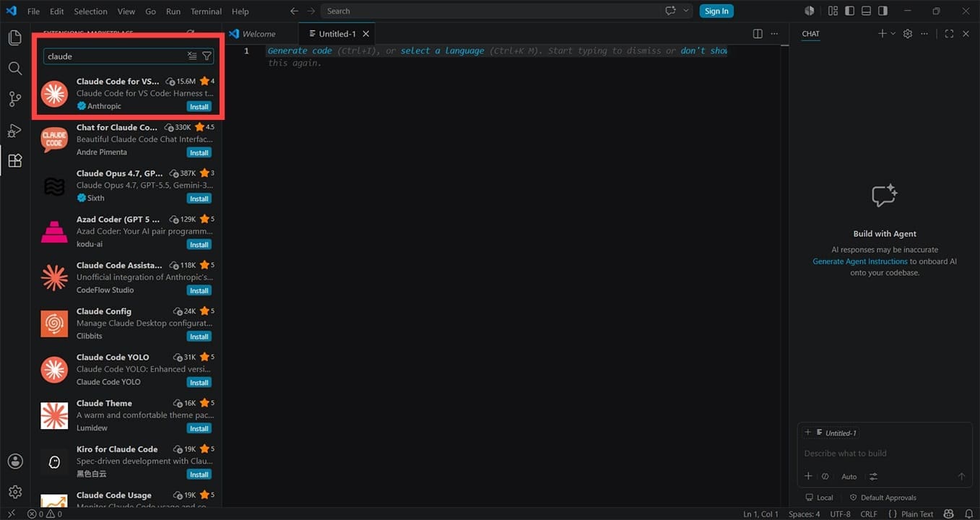
Task: Click the Chat for Claude Code logo
Action: (54, 140)
